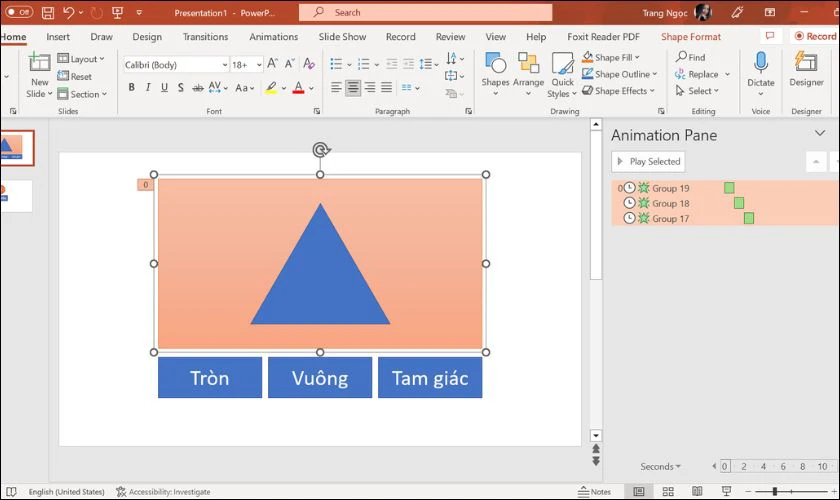Align text left
840x500 pixels.
click(336, 87)
